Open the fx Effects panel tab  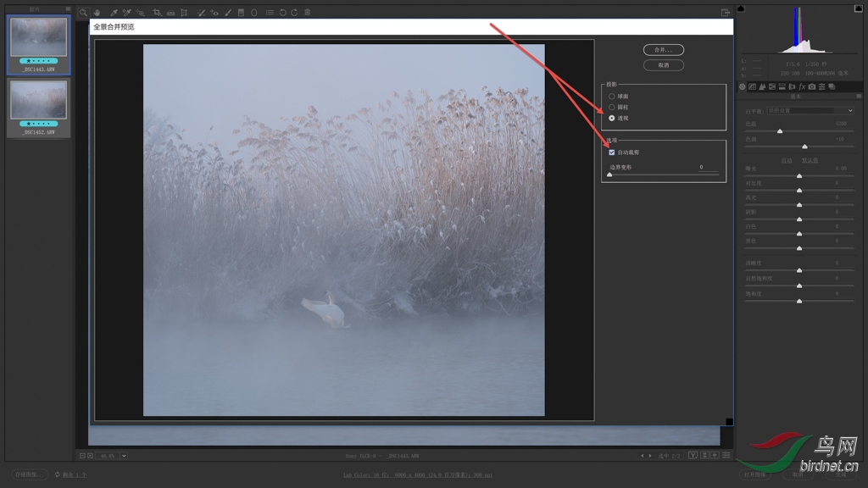(x=802, y=86)
